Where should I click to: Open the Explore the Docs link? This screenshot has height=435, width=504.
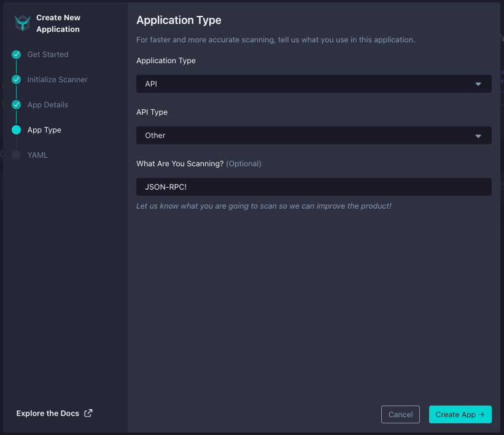click(x=48, y=413)
